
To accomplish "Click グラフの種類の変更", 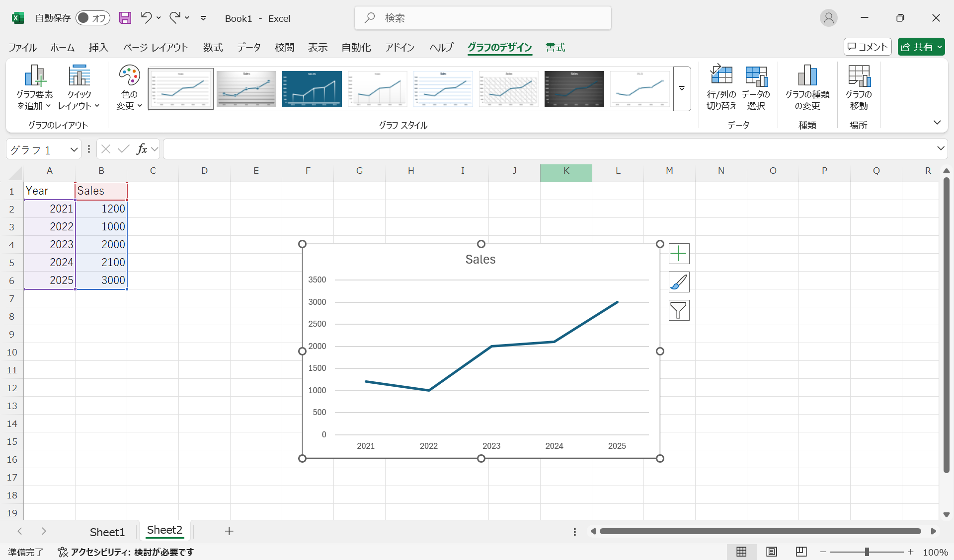I will point(807,88).
